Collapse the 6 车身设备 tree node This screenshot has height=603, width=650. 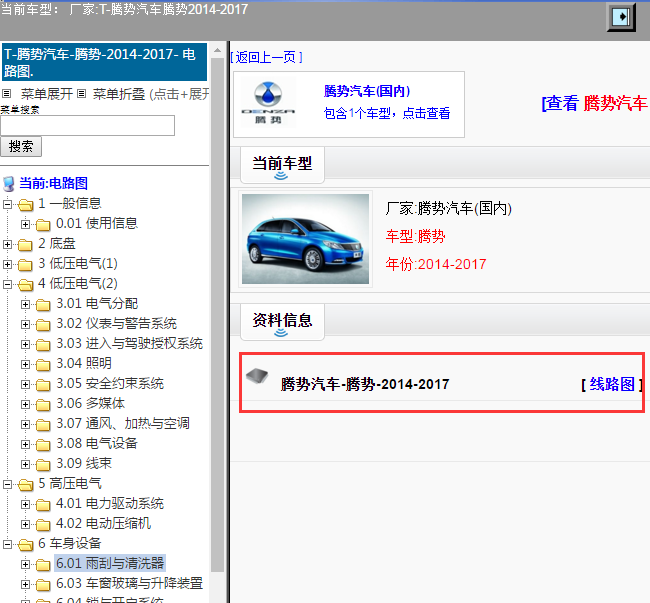tap(7, 544)
